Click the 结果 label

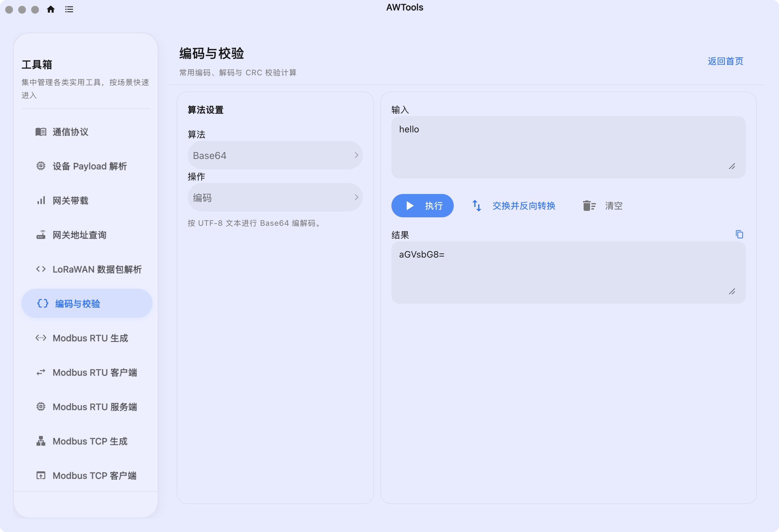pyautogui.click(x=400, y=235)
